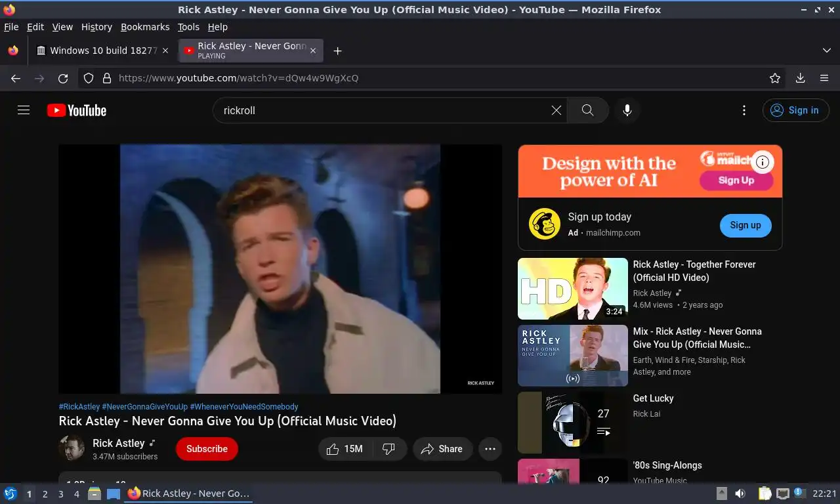Image resolution: width=840 pixels, height=504 pixels.
Task: Click Sign in button
Action: pyautogui.click(x=795, y=110)
